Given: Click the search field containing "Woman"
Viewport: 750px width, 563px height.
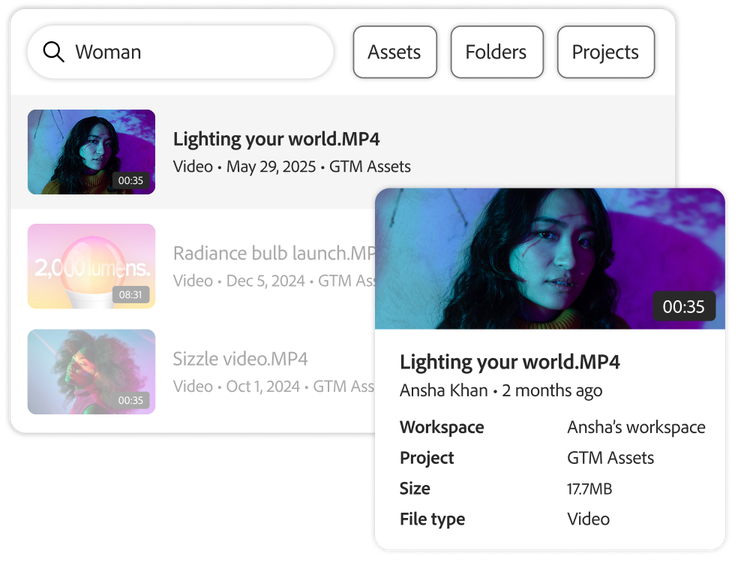Looking at the screenshot, I should coord(190,52).
